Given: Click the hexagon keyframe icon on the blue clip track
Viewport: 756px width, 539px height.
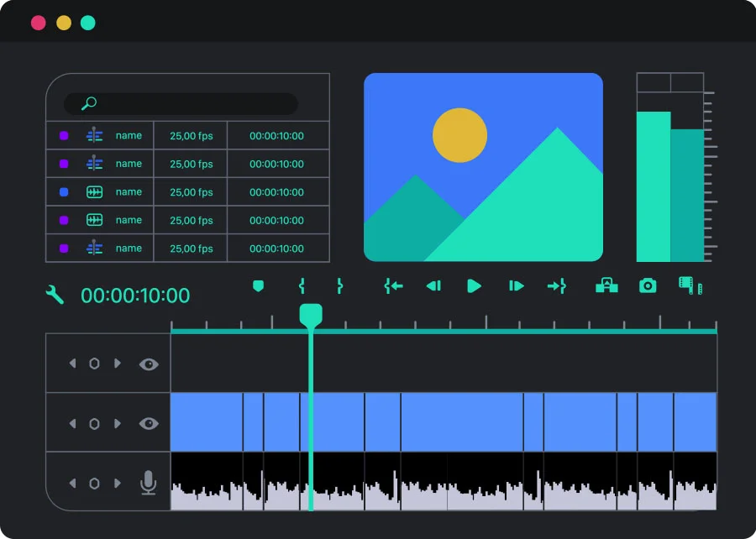Looking at the screenshot, I should (94, 423).
